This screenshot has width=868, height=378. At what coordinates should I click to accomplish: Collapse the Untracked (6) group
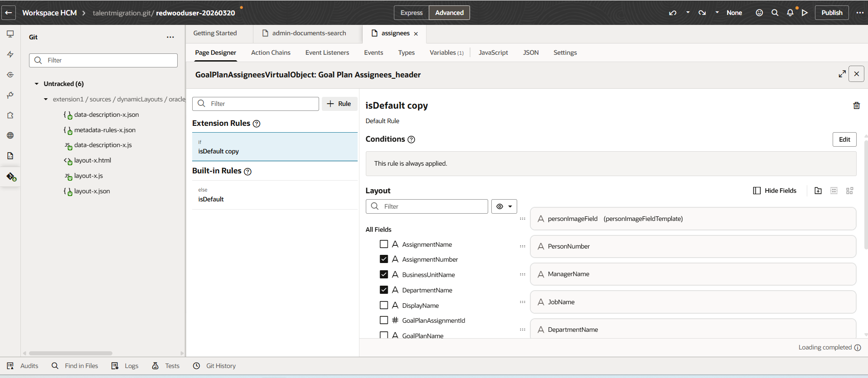pos(37,84)
